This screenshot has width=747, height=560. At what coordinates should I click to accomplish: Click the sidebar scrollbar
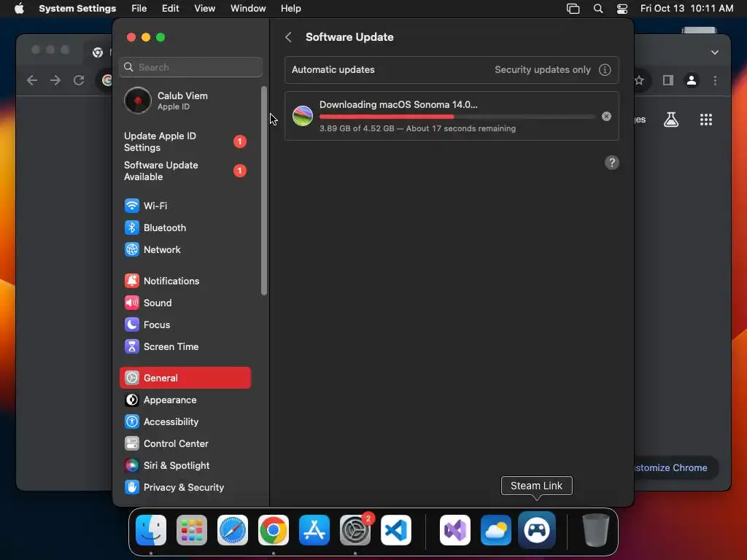pos(264,190)
